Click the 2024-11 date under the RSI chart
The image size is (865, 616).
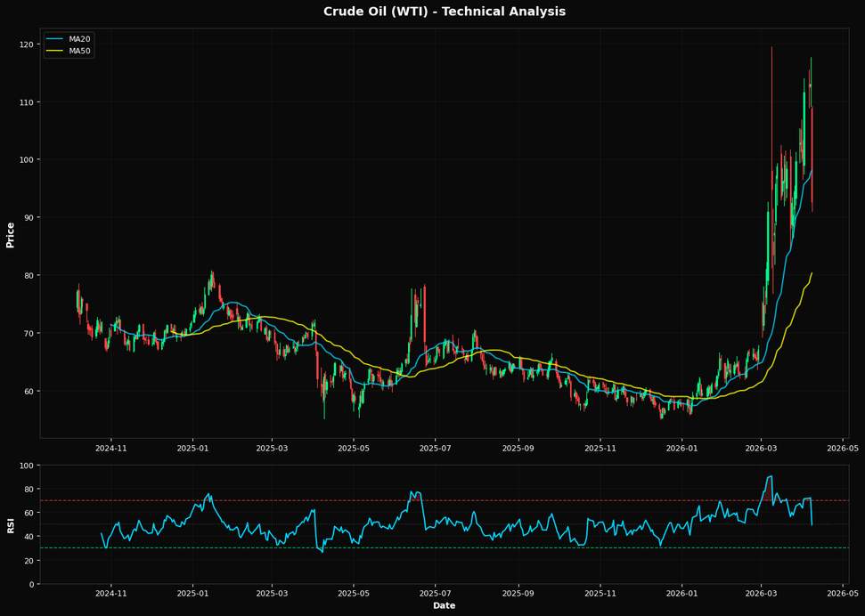111,594
